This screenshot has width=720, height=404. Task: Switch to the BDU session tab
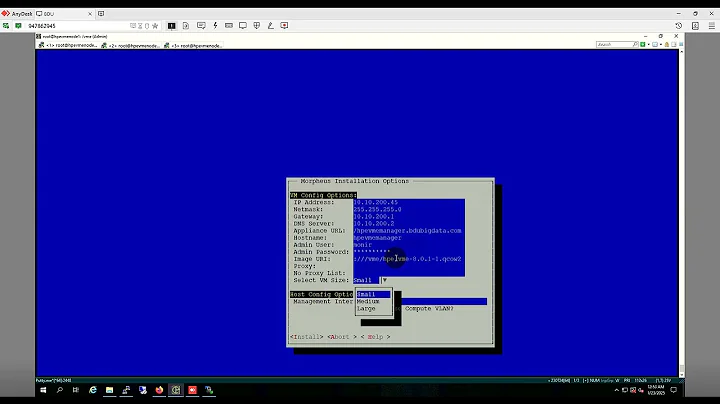[64, 14]
